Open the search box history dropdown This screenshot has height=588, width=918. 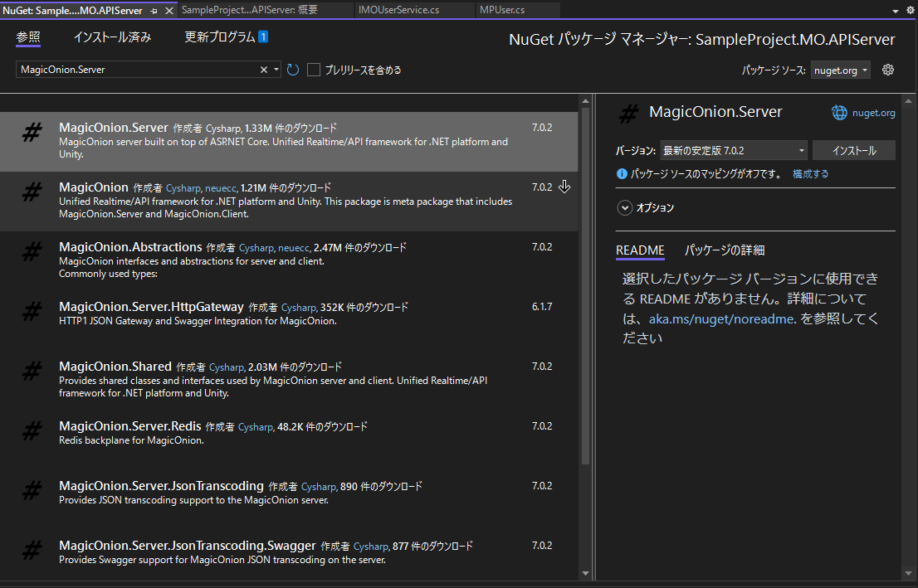click(276, 70)
